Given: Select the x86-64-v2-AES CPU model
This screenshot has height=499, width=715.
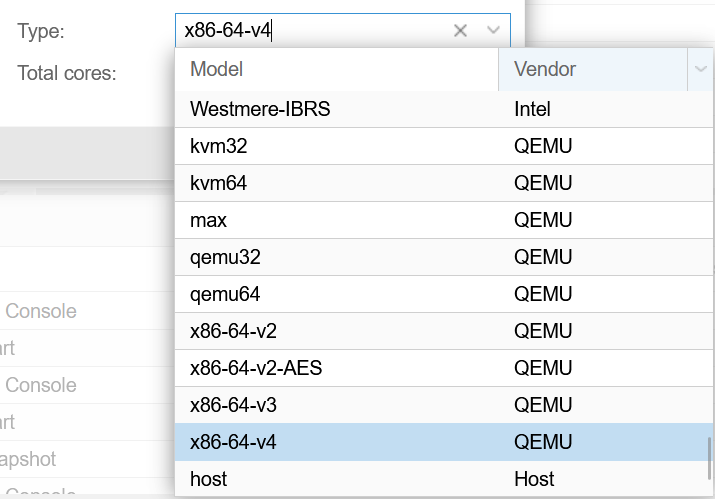Looking at the screenshot, I should (x=444, y=368).
